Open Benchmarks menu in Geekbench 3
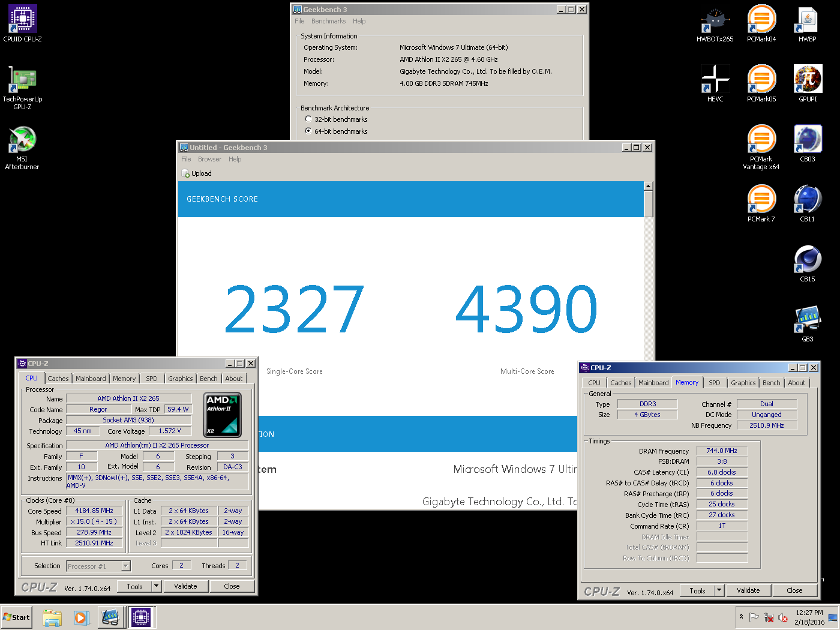The image size is (840, 630). pos(328,21)
